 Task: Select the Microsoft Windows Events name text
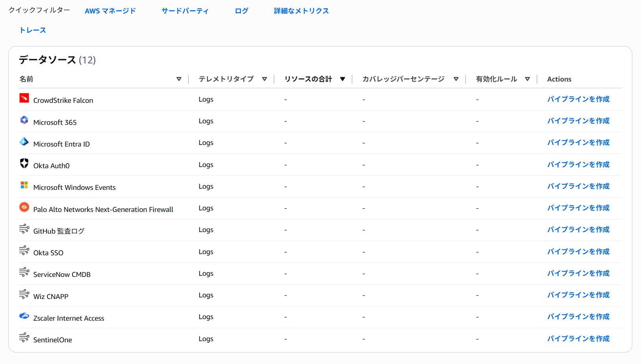[x=75, y=188]
